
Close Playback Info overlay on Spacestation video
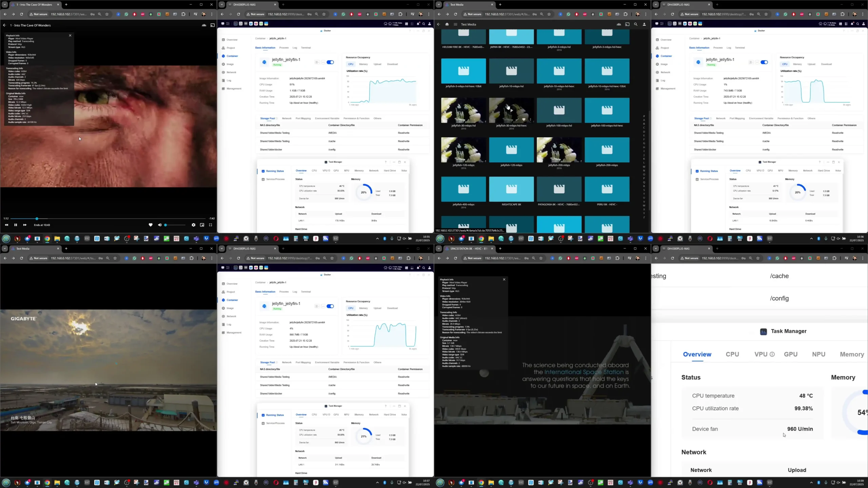point(504,280)
